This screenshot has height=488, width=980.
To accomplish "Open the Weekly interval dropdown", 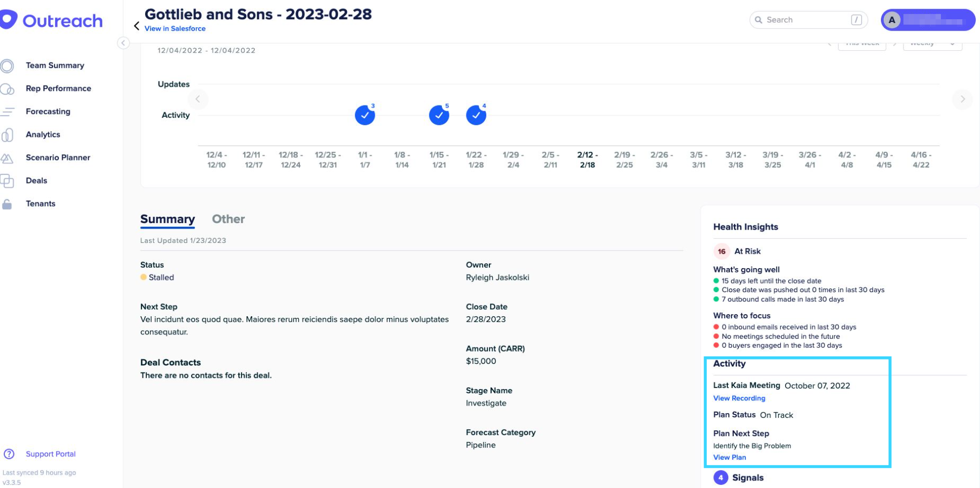I will pyautogui.click(x=932, y=45).
